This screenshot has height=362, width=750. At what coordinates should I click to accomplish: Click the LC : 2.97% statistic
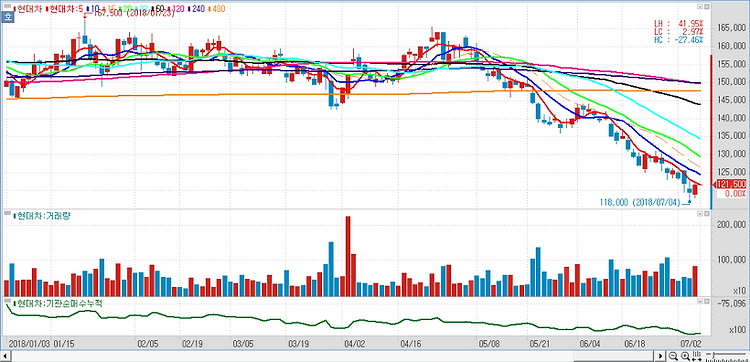[x=679, y=32]
